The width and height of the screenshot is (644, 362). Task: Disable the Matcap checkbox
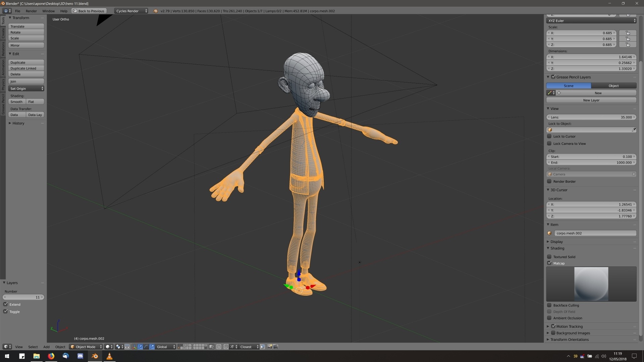(x=549, y=263)
